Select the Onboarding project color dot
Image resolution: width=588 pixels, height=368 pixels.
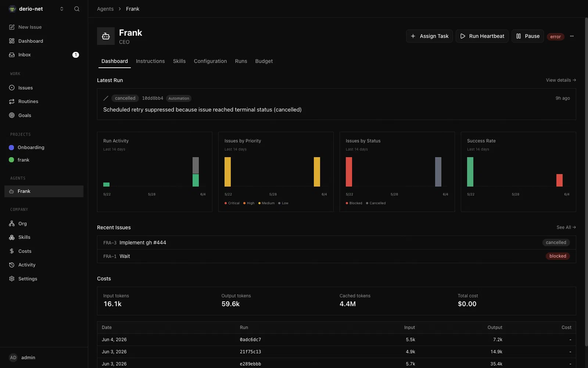click(x=11, y=148)
